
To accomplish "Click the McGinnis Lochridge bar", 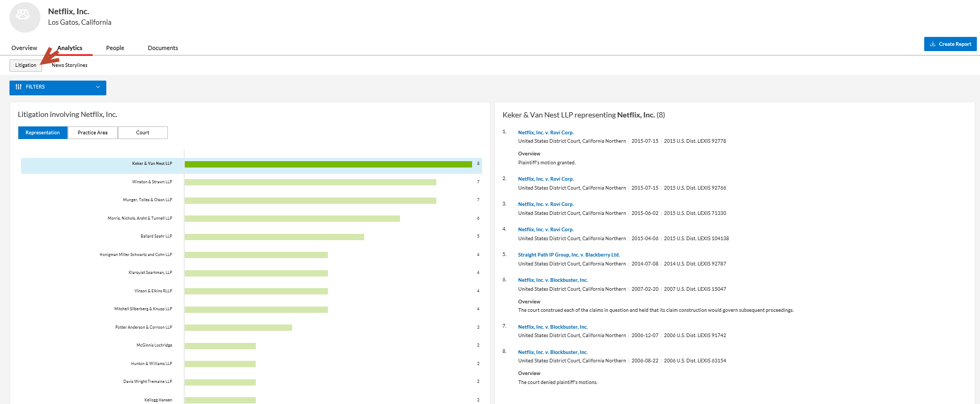I will (x=220, y=346).
